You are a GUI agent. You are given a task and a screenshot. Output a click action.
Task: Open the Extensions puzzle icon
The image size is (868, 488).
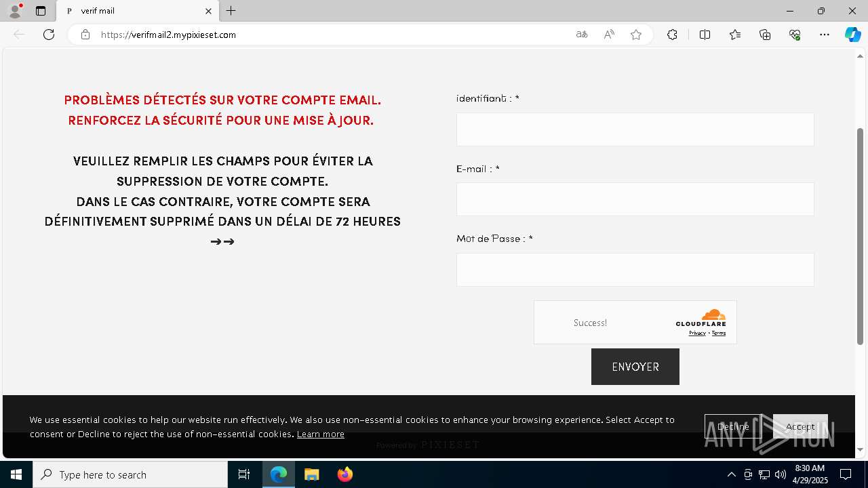coord(672,35)
